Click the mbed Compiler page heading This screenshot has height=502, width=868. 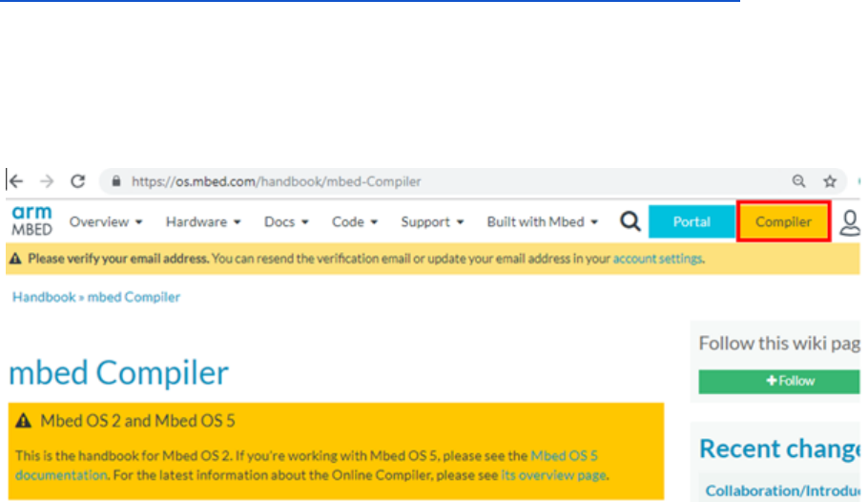click(118, 372)
